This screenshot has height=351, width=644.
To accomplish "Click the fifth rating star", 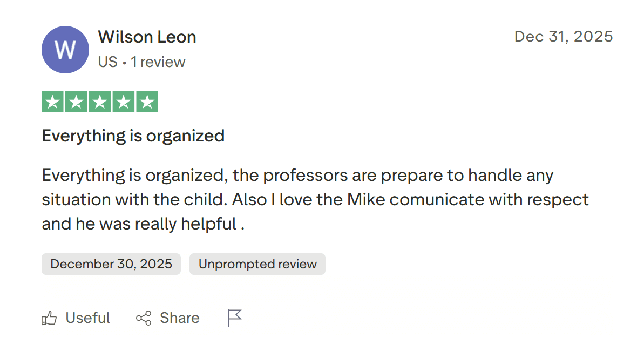I will point(147,102).
